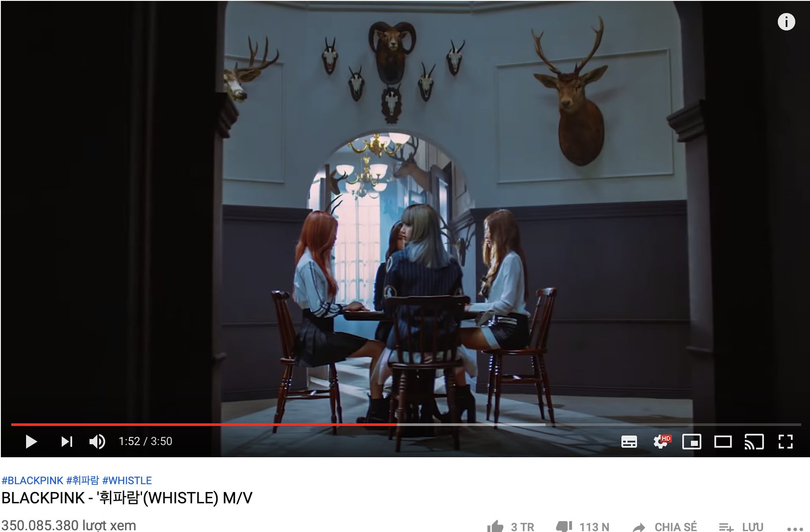Show video info card icon
Viewport: 810px width, 532px height.
pos(786,22)
